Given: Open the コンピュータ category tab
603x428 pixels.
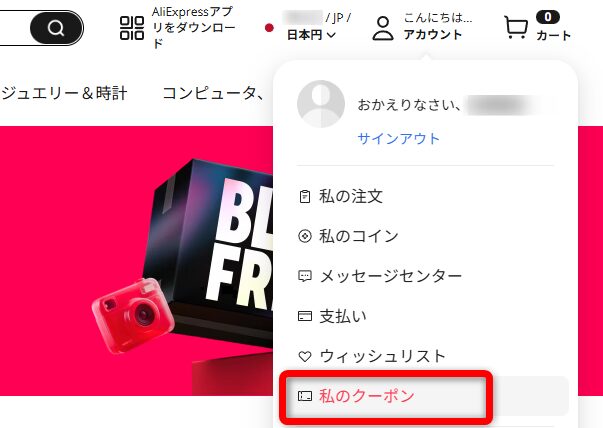Looking at the screenshot, I should 213,93.
